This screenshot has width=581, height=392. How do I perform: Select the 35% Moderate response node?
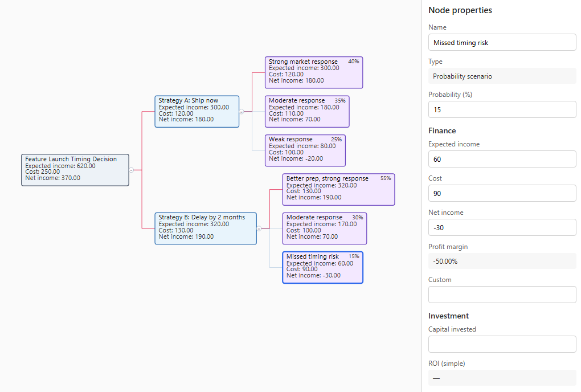[306, 111]
